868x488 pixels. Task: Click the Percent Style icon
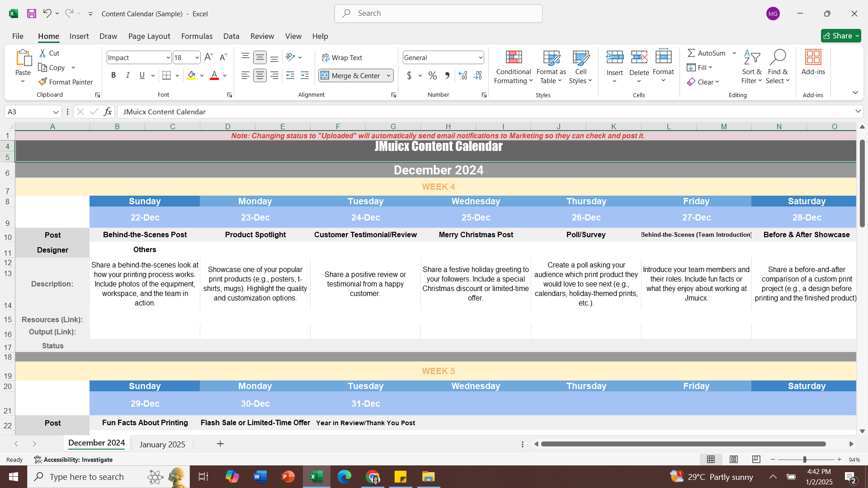(433, 75)
